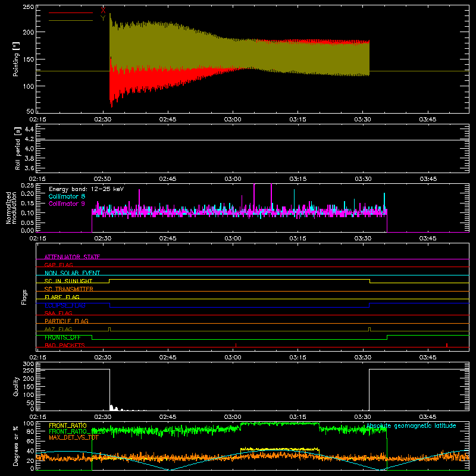This screenshot has height=476, width=476.
Task: Click the "Normalized modulation" axis title
Action: click(x=11, y=208)
